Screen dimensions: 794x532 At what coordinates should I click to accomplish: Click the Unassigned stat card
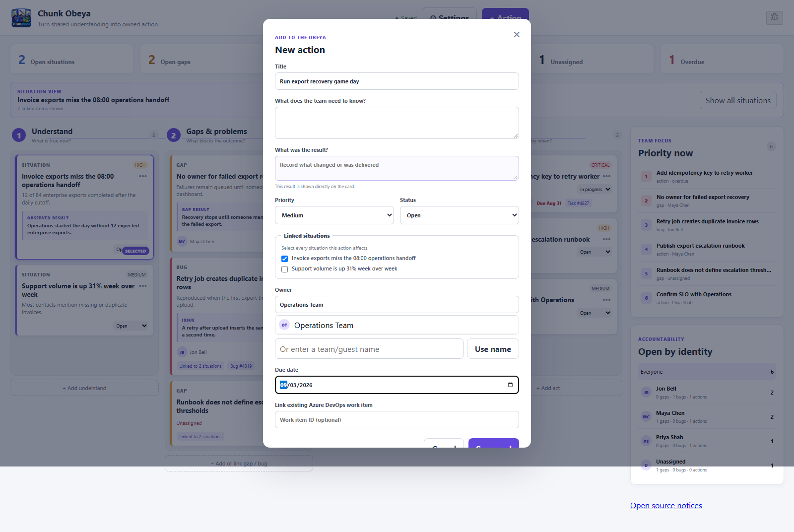pos(592,59)
